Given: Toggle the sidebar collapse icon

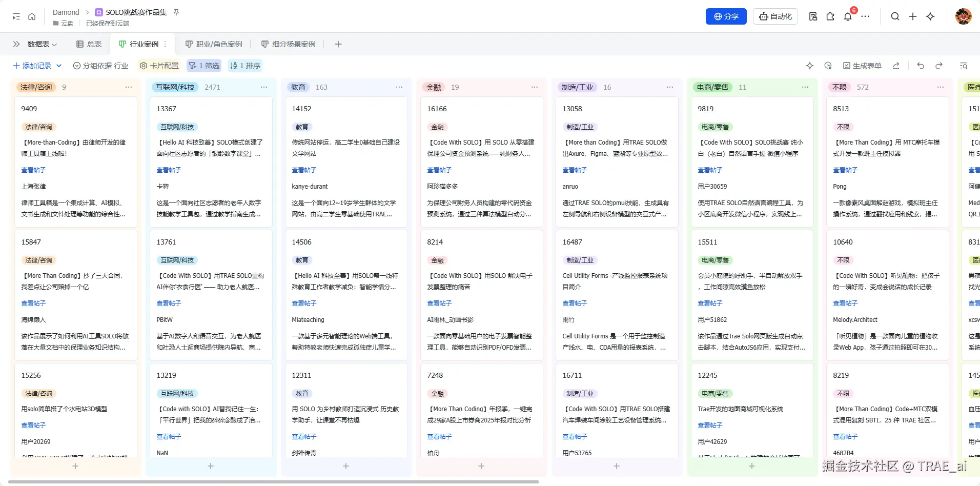Looking at the screenshot, I should [x=16, y=17].
